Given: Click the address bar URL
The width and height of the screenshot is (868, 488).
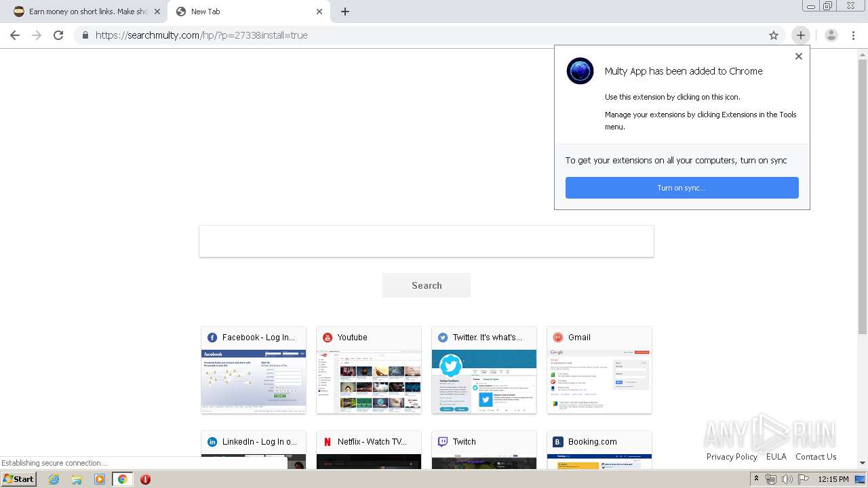Looking at the screenshot, I should pos(201,35).
